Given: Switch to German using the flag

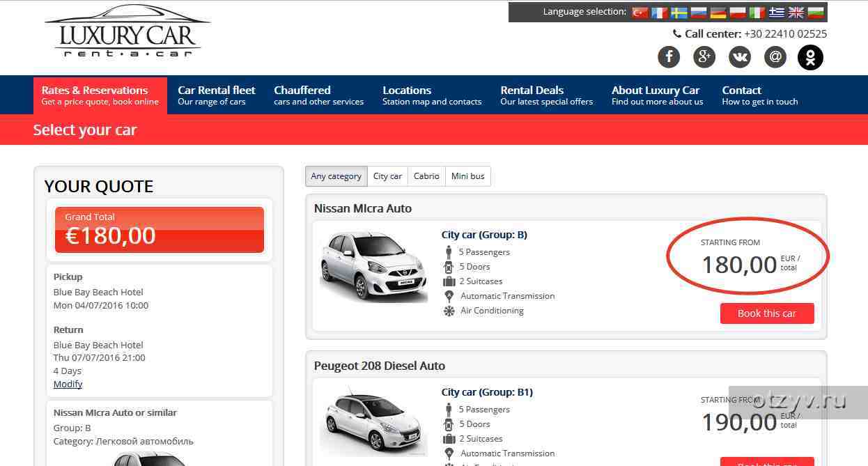Looking at the screenshot, I should 718,13.
